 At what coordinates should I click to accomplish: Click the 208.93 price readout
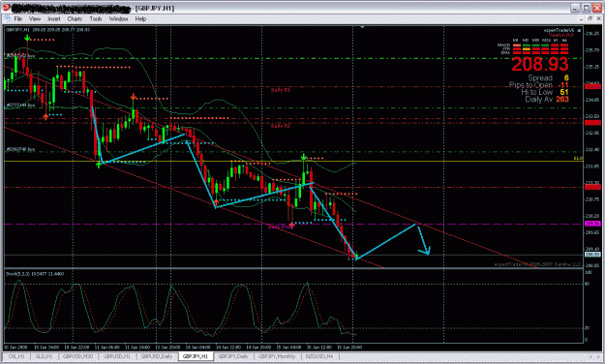[540, 64]
